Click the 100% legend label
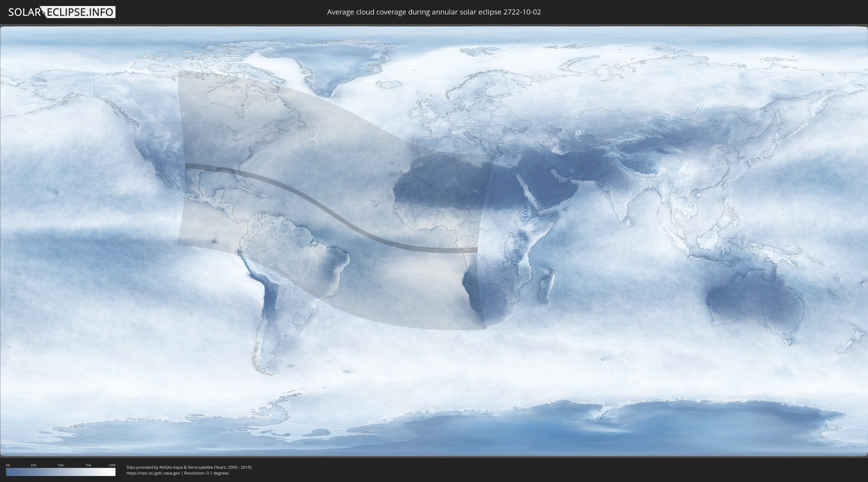This screenshot has width=868, height=482. coord(112,465)
